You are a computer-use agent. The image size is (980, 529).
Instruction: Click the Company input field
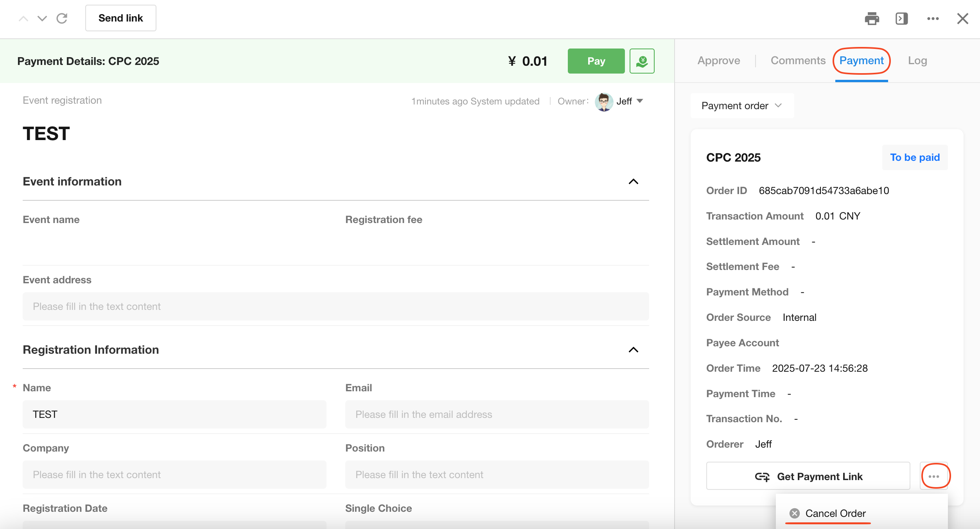pyautogui.click(x=174, y=475)
